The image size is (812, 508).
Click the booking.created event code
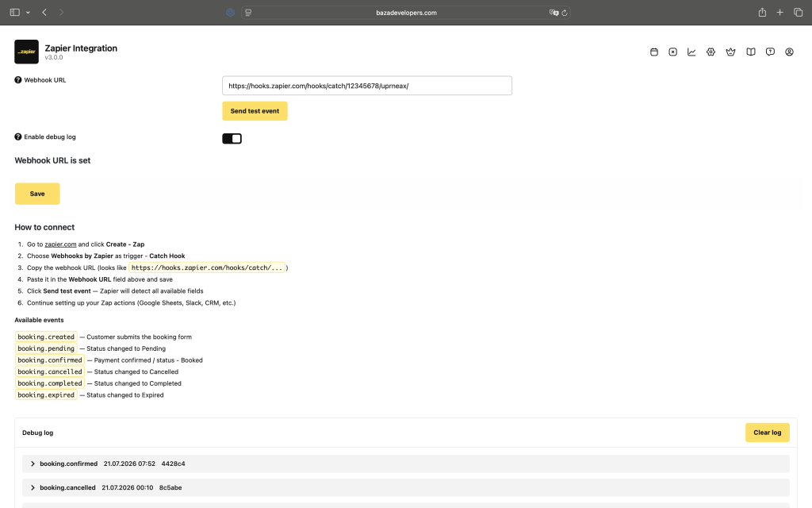(x=46, y=337)
